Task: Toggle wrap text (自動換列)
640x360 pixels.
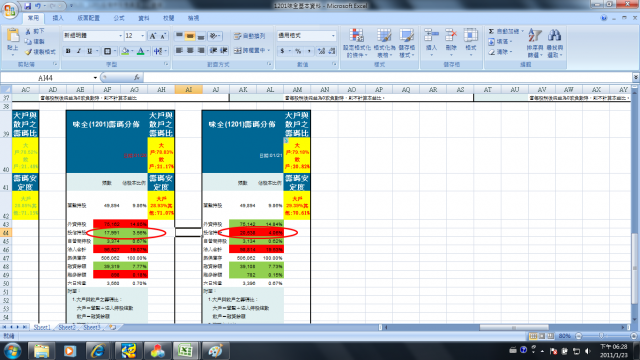Action: [x=249, y=36]
